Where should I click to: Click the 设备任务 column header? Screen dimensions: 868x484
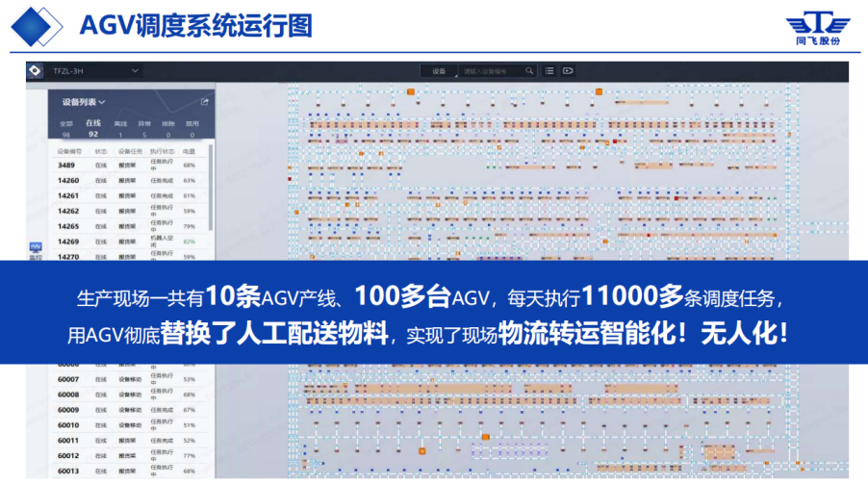tap(130, 151)
